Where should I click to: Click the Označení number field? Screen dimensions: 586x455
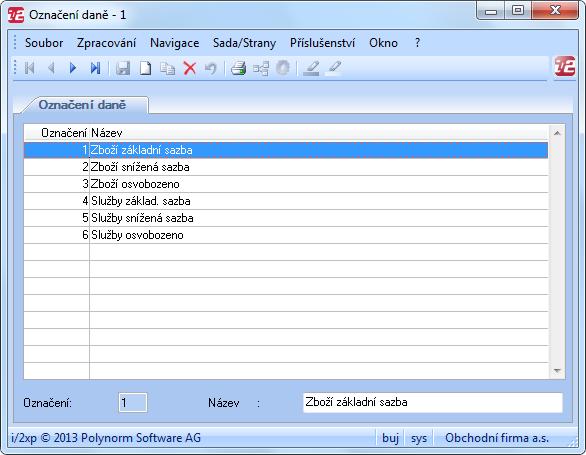pos(133,402)
